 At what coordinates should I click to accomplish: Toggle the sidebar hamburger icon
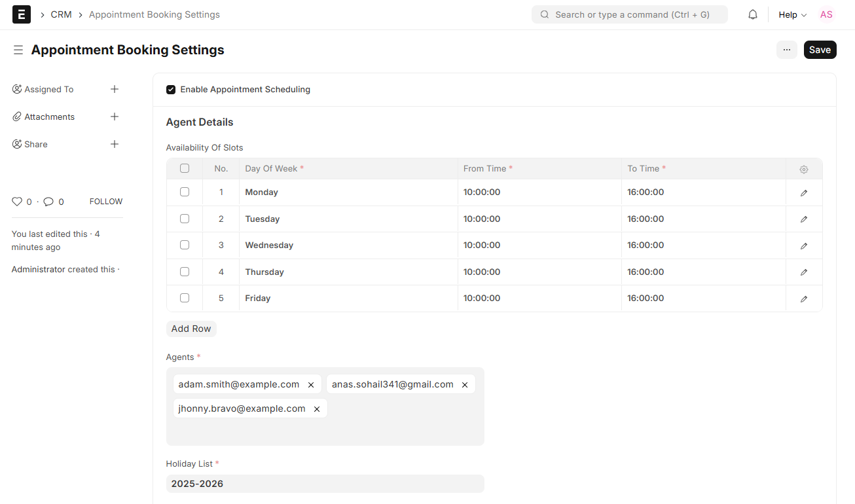tap(18, 50)
